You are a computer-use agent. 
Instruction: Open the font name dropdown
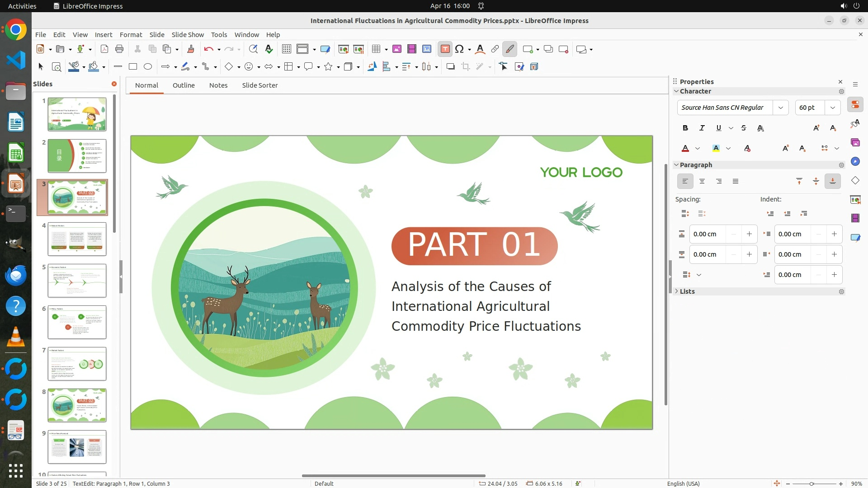780,108
